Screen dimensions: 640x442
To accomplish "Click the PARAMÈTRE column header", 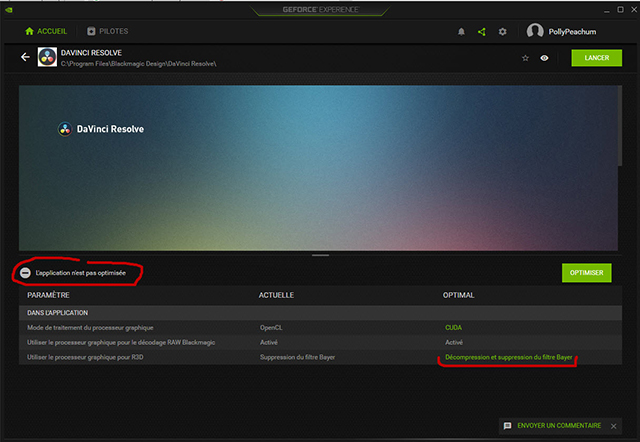I will pos(48,295).
